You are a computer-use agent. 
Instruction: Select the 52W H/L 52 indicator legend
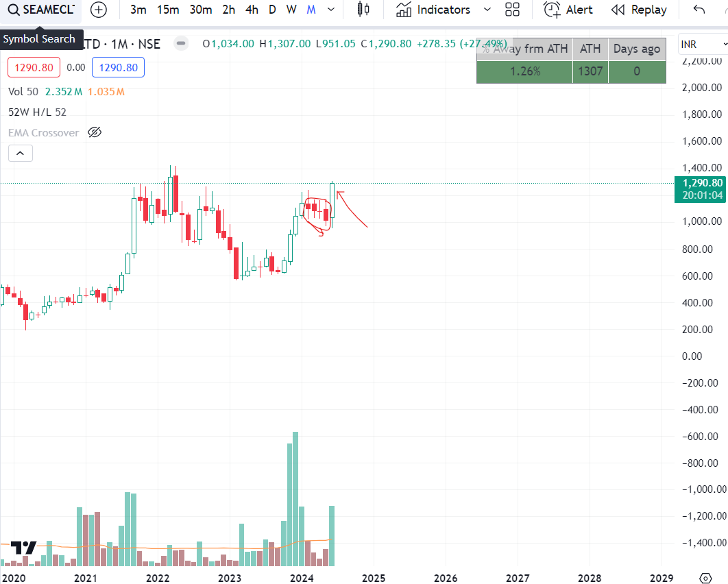(x=37, y=112)
